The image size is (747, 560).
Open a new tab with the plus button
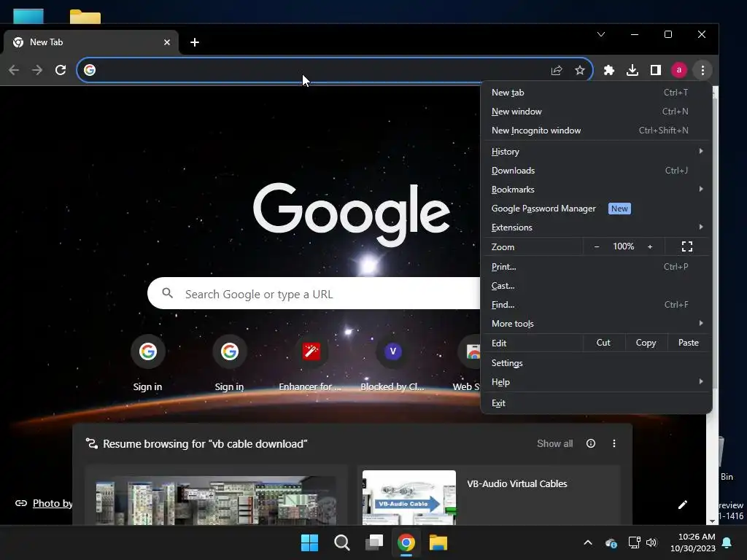[x=194, y=42]
